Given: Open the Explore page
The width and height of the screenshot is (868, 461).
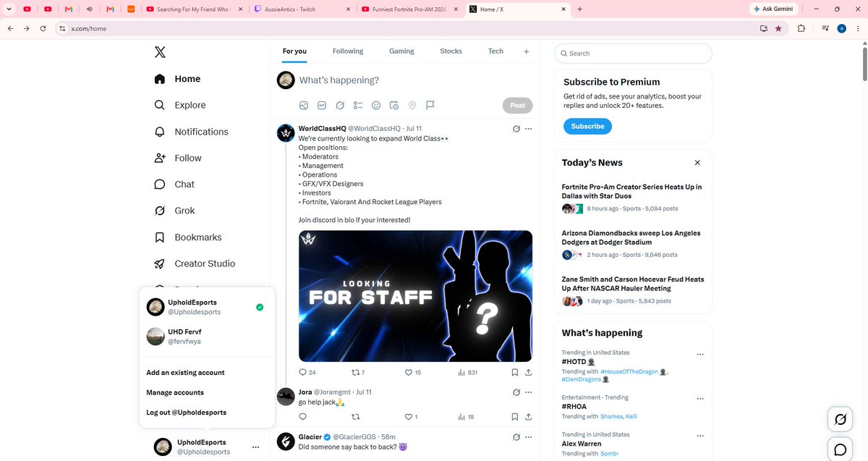Looking at the screenshot, I should (180, 105).
